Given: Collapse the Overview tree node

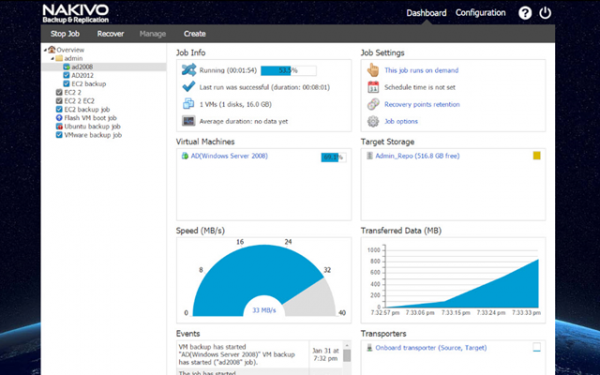Looking at the screenshot, I should (x=45, y=50).
